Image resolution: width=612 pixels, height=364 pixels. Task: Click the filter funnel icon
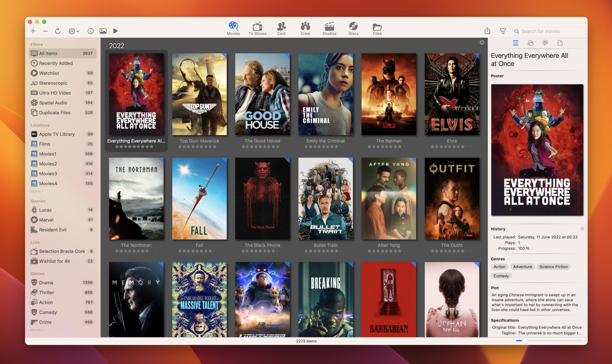point(503,31)
